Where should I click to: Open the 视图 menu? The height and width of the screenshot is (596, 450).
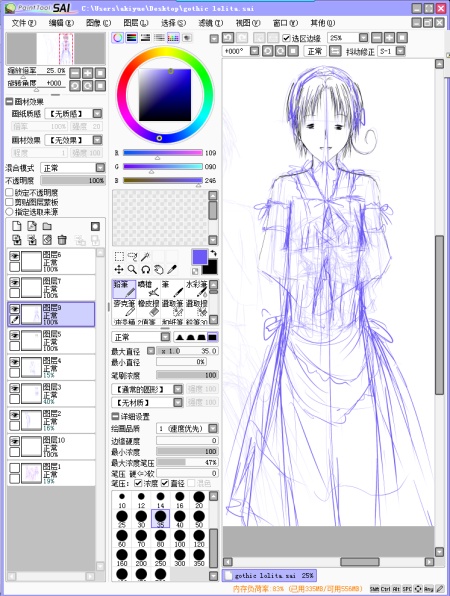click(248, 23)
